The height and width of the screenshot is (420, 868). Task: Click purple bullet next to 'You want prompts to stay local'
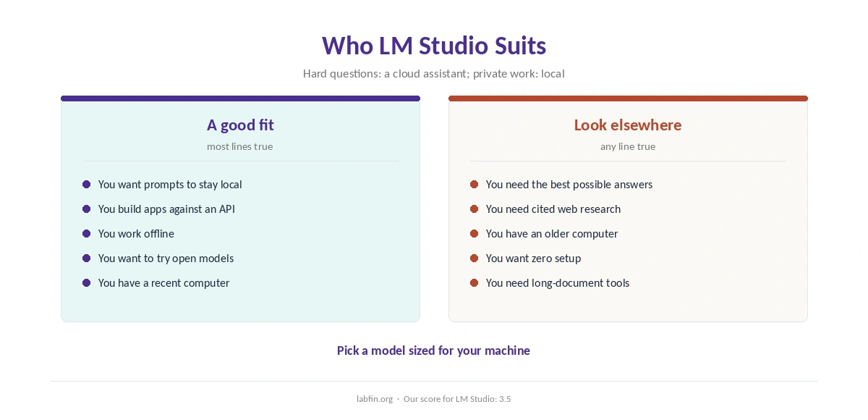pos(87,185)
